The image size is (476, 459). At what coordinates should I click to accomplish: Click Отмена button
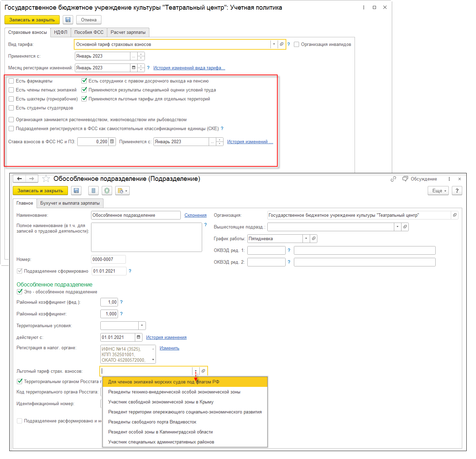[89, 20]
